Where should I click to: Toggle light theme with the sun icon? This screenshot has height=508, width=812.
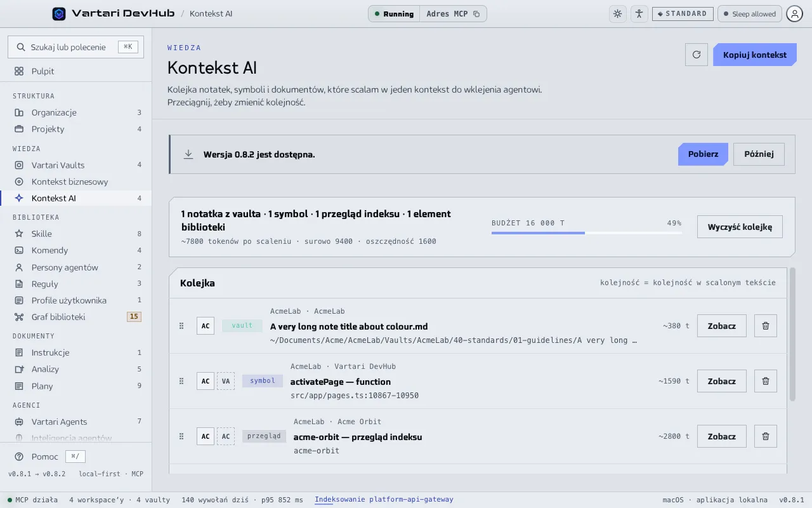point(617,14)
